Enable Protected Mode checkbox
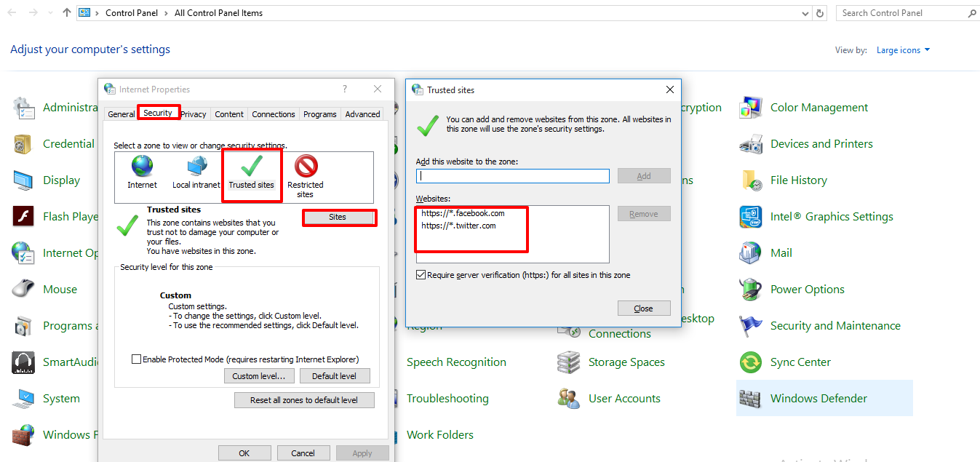 pyautogui.click(x=136, y=359)
